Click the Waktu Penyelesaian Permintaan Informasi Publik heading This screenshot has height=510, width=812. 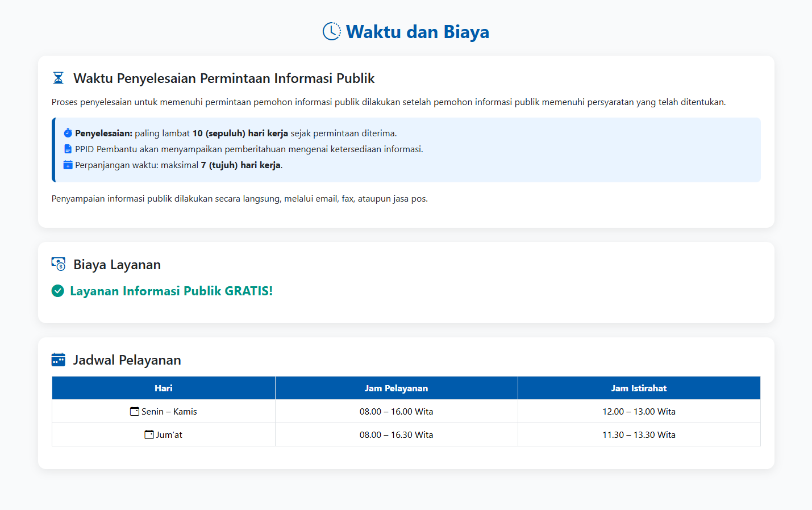(224, 78)
